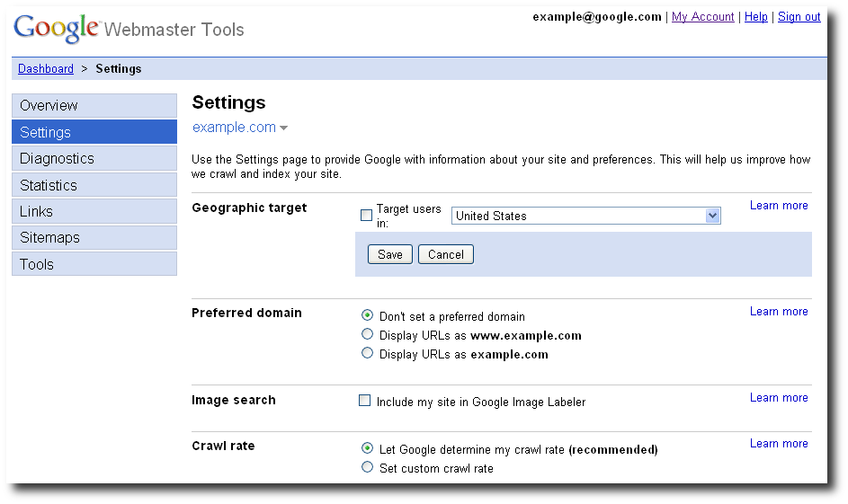Open Statistics in the sidebar
848x504 pixels.
point(94,185)
